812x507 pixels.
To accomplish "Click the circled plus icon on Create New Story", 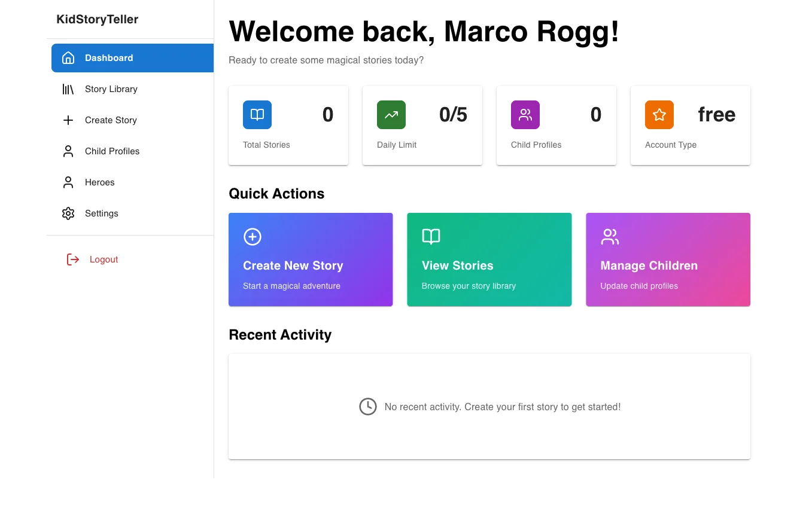I will (253, 237).
